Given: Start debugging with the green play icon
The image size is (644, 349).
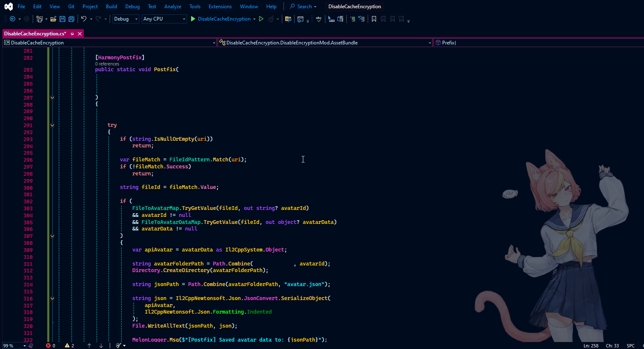Looking at the screenshot, I should pos(193,19).
